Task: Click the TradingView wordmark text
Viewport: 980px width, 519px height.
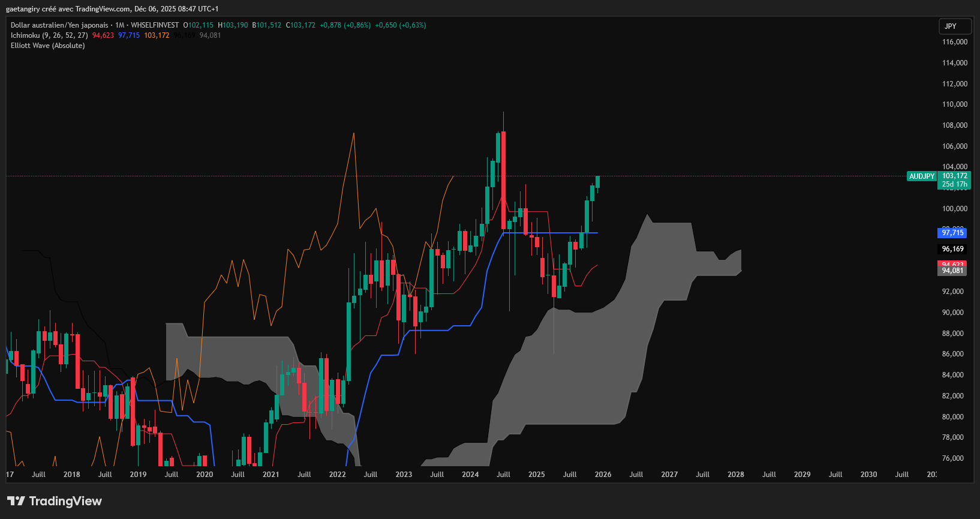Action: coord(65,501)
